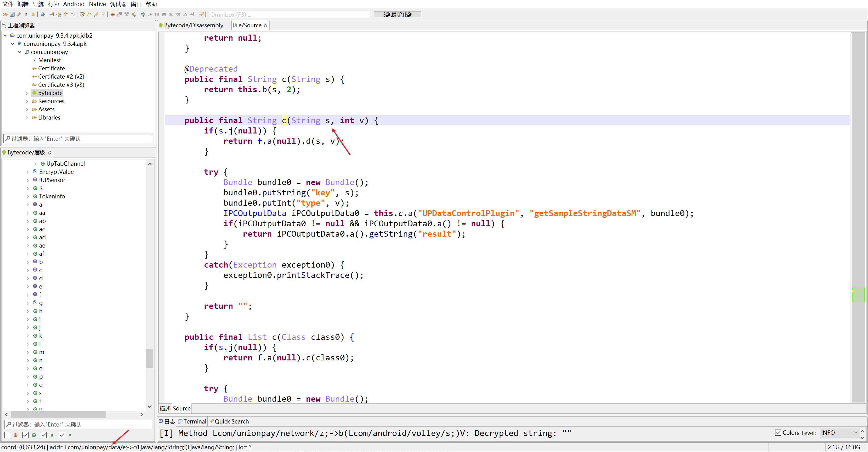Viewport: 868px width, 452px height.
Task: Open the Level INFO dropdown
Action: (x=839, y=433)
